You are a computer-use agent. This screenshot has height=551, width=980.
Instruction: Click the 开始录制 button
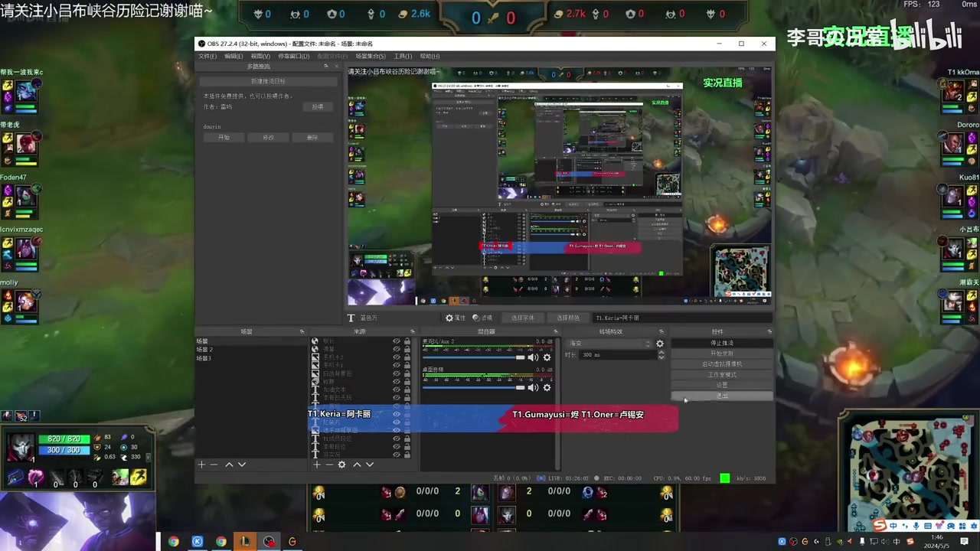point(722,354)
